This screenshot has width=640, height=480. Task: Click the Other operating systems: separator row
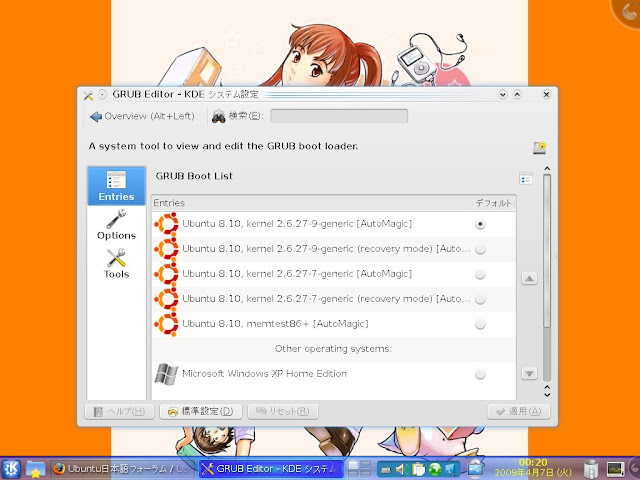coord(333,349)
